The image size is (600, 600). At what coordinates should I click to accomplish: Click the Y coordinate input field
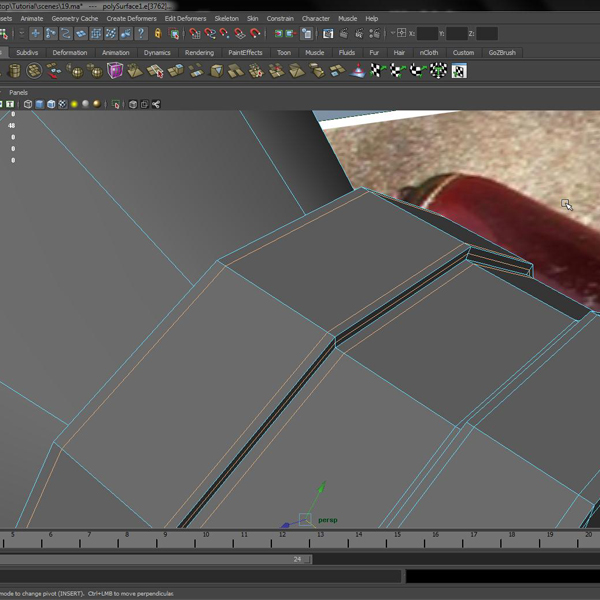457,34
